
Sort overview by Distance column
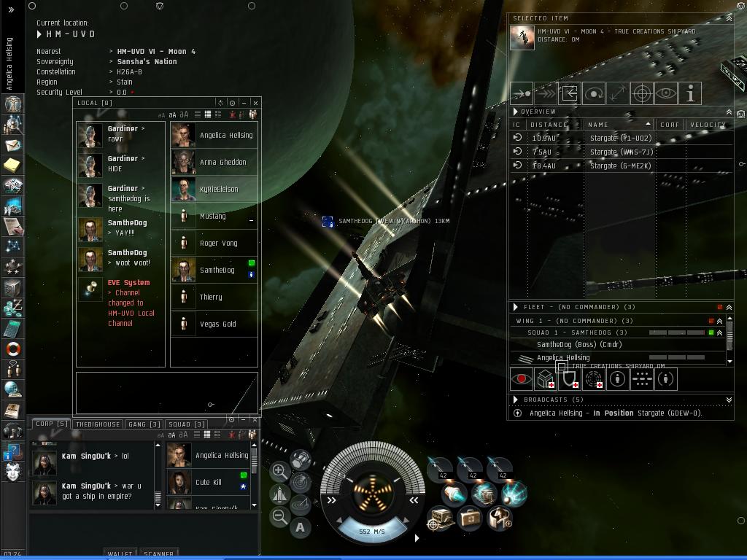554,125
